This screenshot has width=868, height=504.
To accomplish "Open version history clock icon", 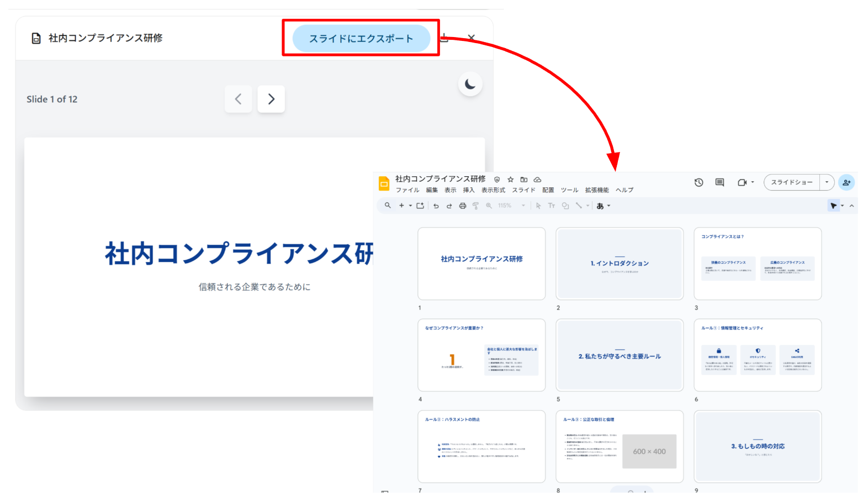I will point(699,182).
